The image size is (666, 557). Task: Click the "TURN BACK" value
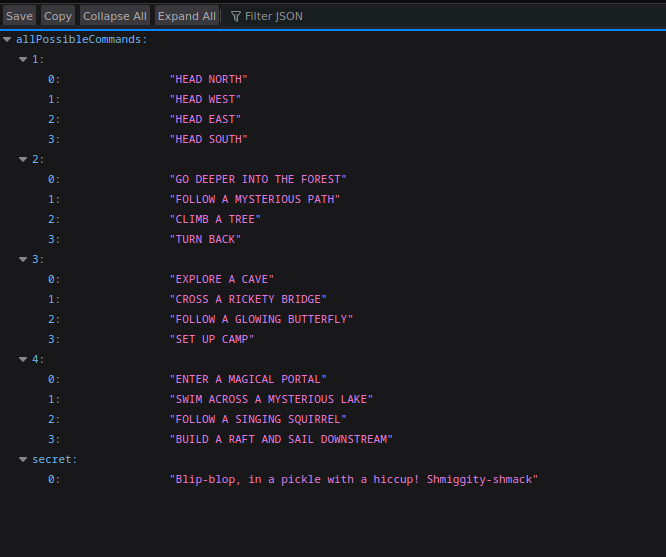(x=205, y=240)
